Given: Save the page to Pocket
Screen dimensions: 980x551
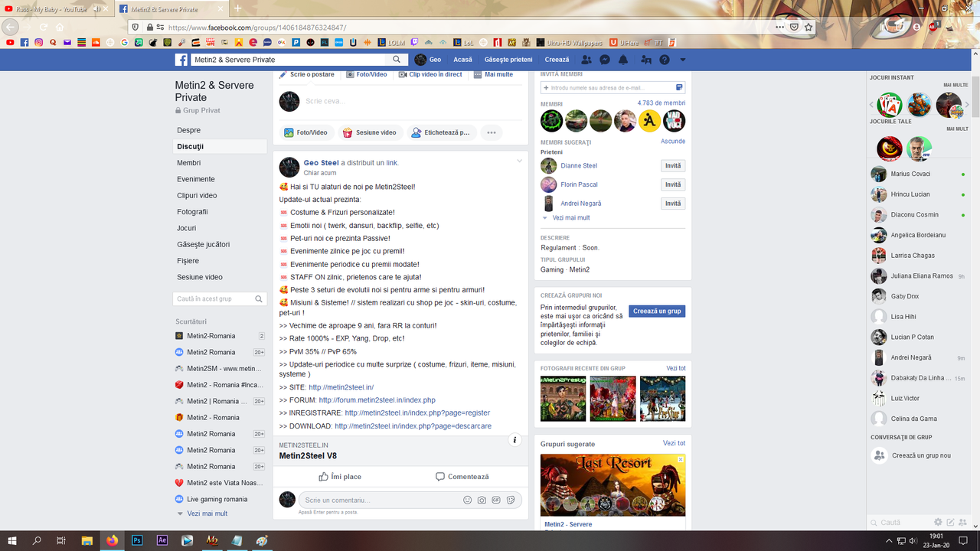Looking at the screenshot, I should point(794,27).
